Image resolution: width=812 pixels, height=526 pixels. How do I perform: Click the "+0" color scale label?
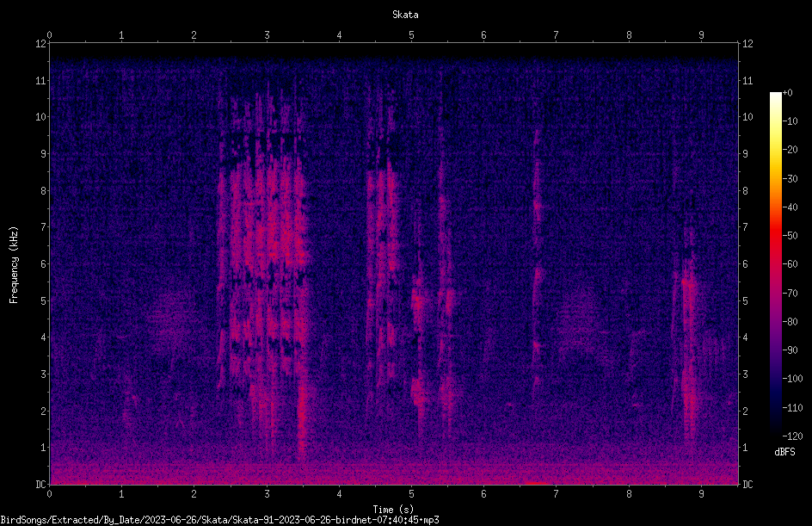pos(787,93)
